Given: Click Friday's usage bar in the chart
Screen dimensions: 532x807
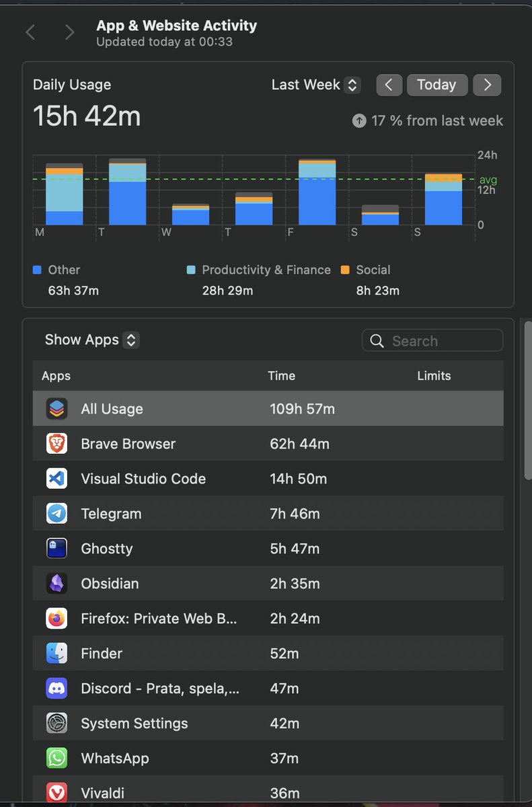Looking at the screenshot, I should 317,192.
